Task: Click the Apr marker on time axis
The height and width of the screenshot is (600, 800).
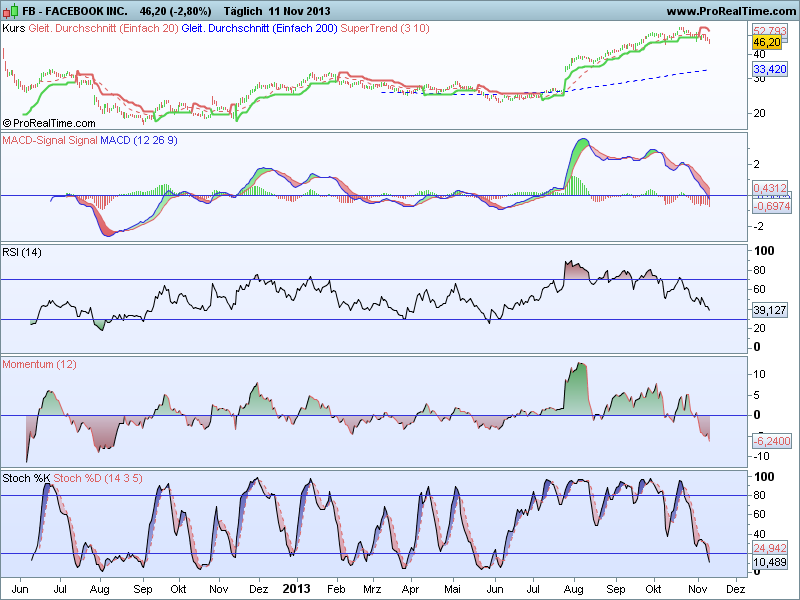Action: [x=410, y=590]
